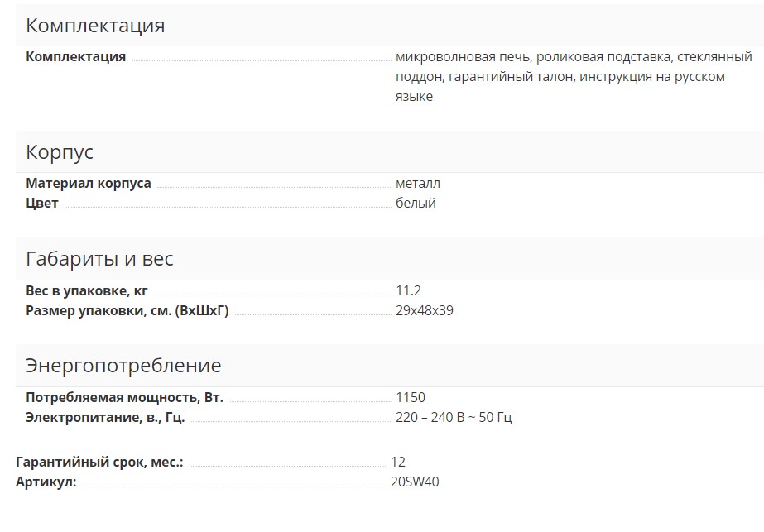The image size is (764, 532).
Task: Click the Электропитание label
Action: click(105, 418)
